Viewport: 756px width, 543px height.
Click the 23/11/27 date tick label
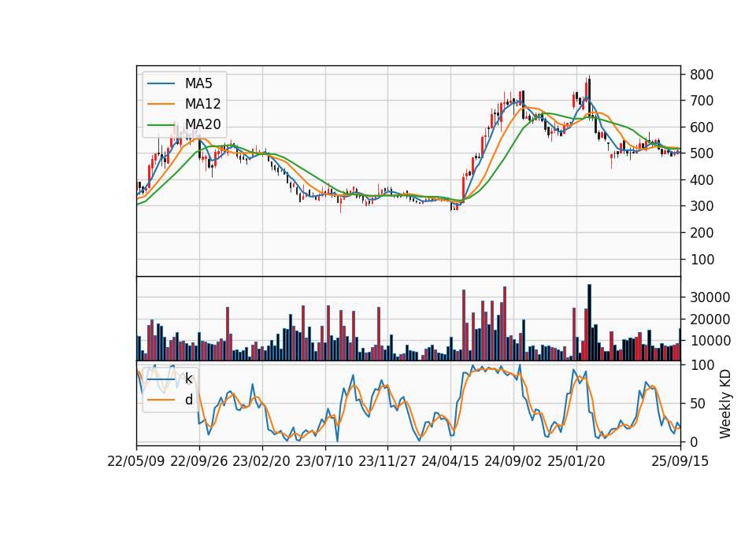[387, 461]
